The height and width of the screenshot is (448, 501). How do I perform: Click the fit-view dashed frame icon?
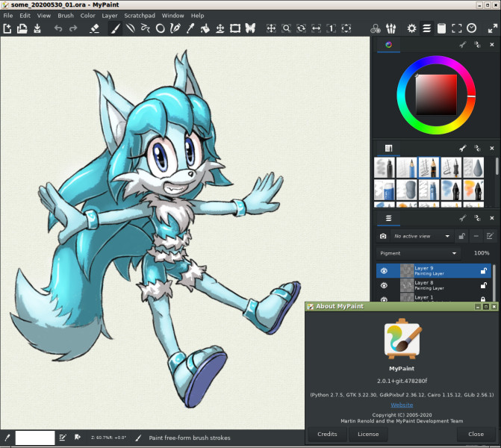click(346, 28)
